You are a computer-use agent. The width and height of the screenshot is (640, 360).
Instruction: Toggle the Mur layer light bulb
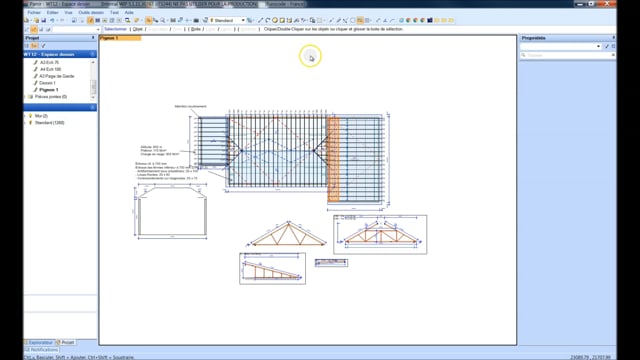tap(30, 116)
